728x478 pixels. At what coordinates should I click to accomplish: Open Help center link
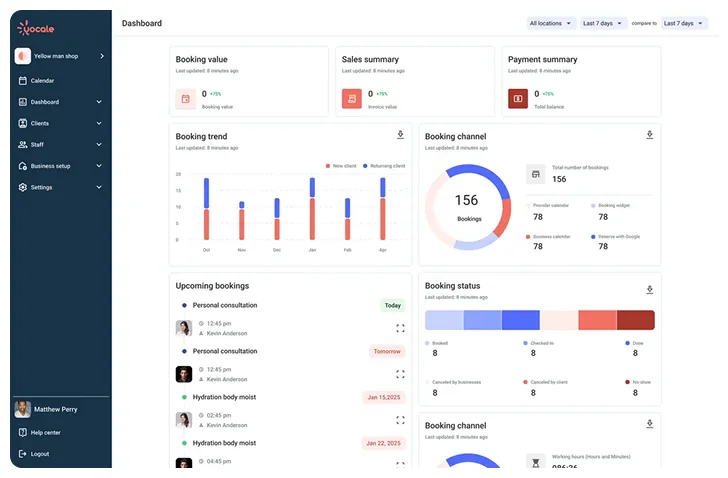pos(46,433)
